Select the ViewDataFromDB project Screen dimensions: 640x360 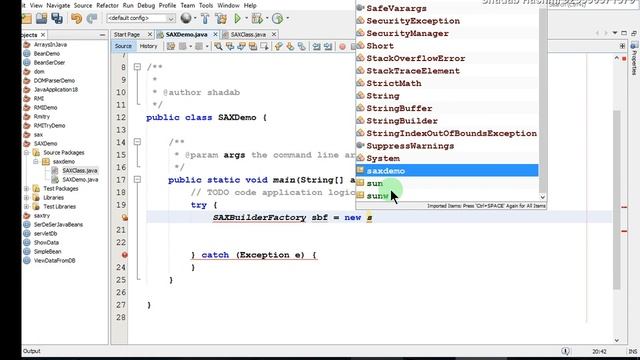pyautogui.click(x=54, y=260)
